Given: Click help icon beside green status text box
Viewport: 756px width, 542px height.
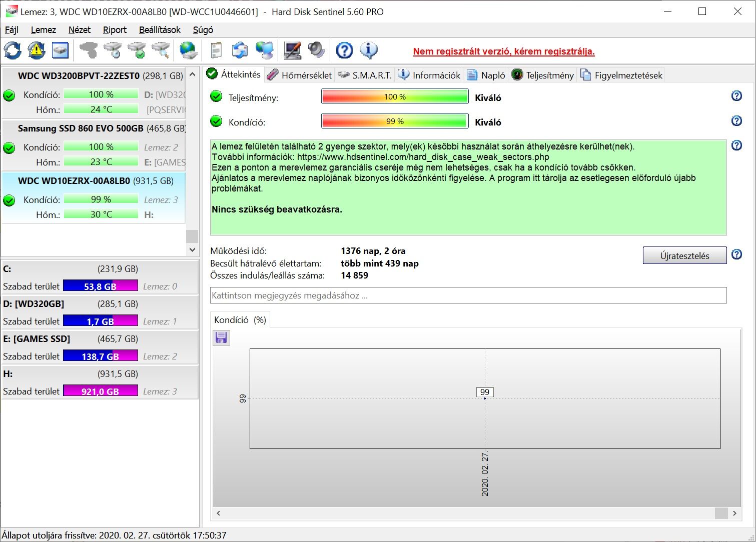Looking at the screenshot, I should [x=736, y=145].
